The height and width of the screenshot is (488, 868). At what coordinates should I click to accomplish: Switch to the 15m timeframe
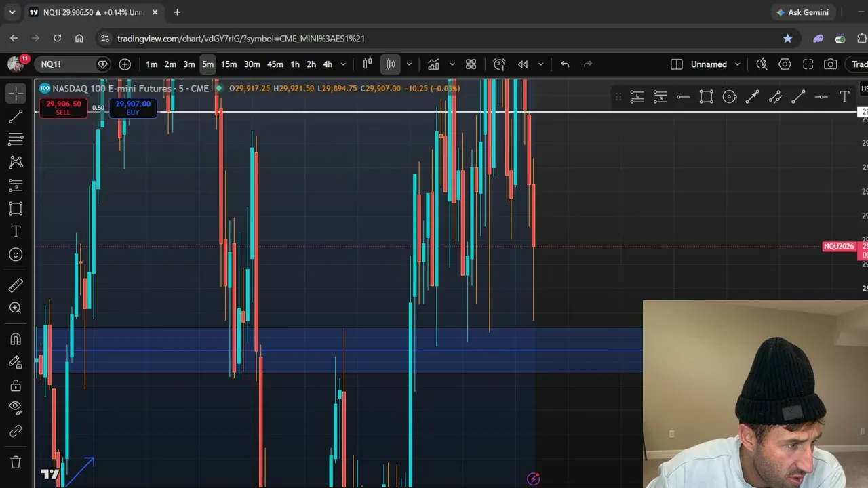(x=229, y=64)
